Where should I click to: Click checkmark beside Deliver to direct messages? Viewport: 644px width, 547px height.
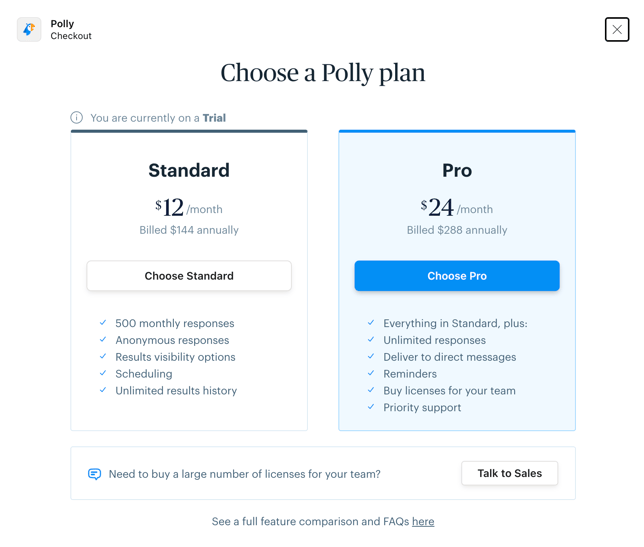(x=371, y=357)
